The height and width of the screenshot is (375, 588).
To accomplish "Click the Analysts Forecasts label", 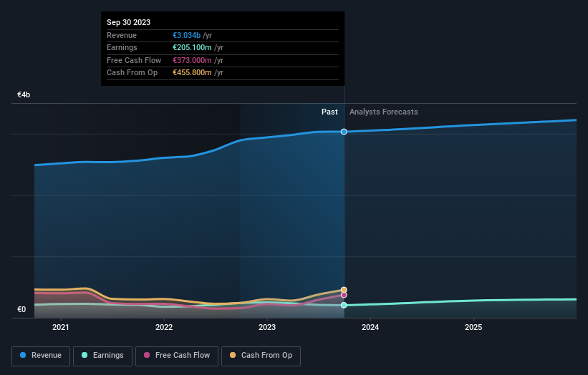I will pos(384,112).
